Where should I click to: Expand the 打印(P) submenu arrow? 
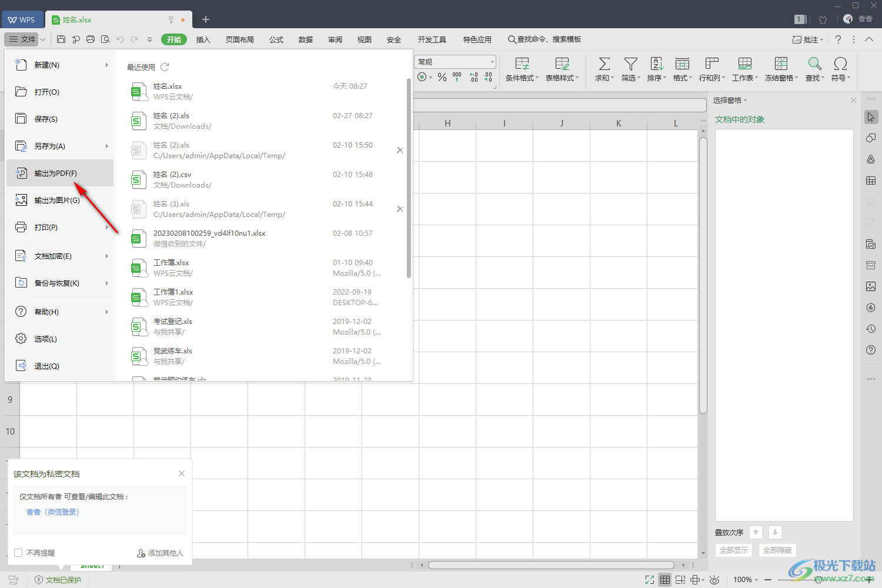click(106, 227)
